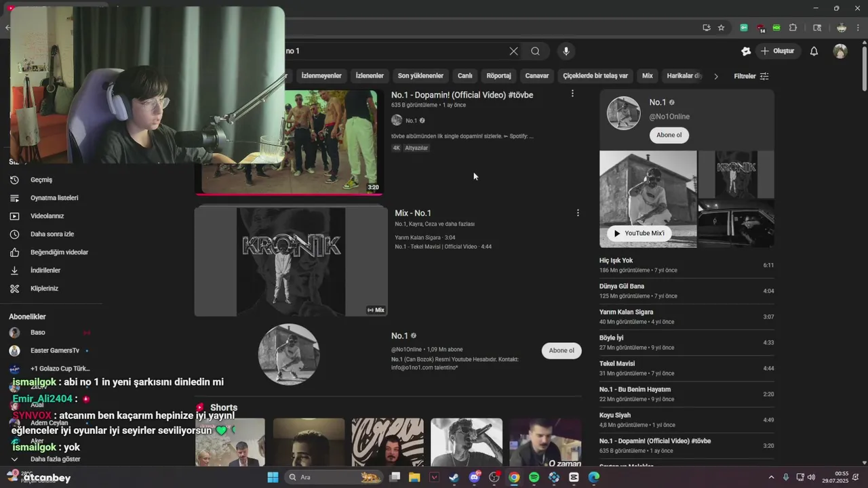Open Microsoft Edge from taskbar

[594, 477]
